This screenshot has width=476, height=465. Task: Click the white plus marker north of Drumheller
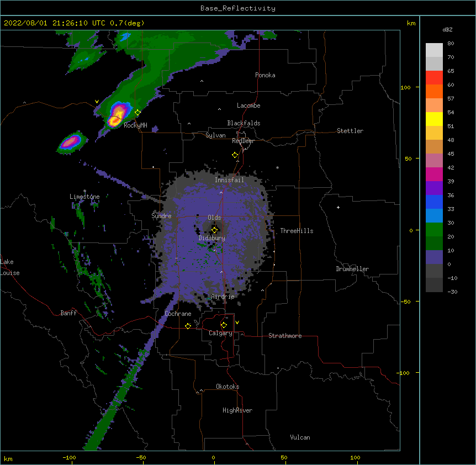(x=338, y=207)
